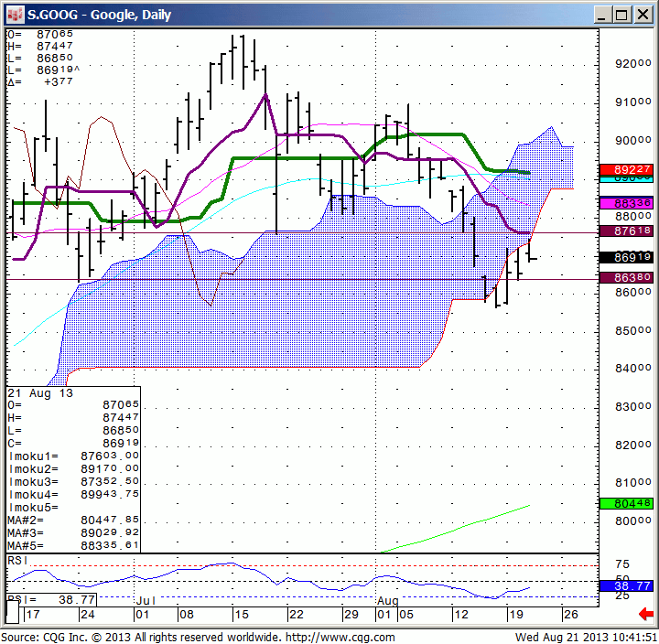This screenshot has width=659, height=644.
Task: Click the H= 87447 readout at top left
Action: tap(40, 46)
